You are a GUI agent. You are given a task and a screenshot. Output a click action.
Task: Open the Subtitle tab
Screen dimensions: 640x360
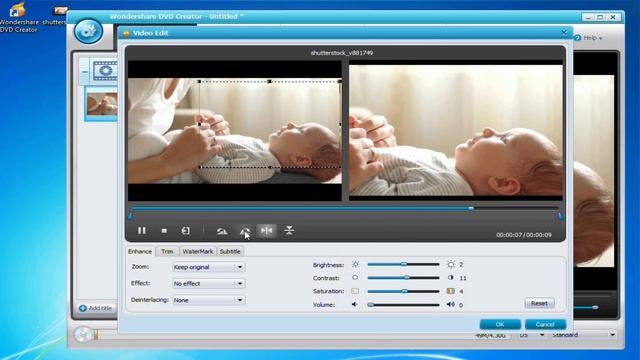click(230, 251)
